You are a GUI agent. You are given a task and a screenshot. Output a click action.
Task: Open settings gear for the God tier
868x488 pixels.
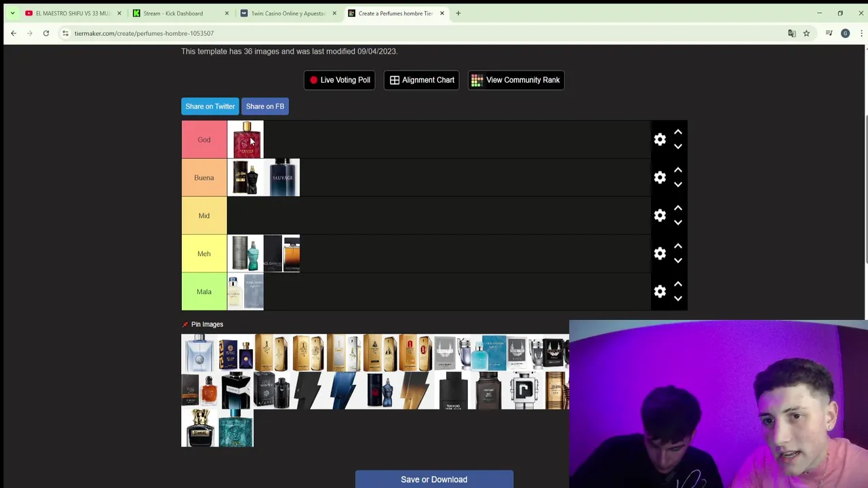(x=660, y=140)
